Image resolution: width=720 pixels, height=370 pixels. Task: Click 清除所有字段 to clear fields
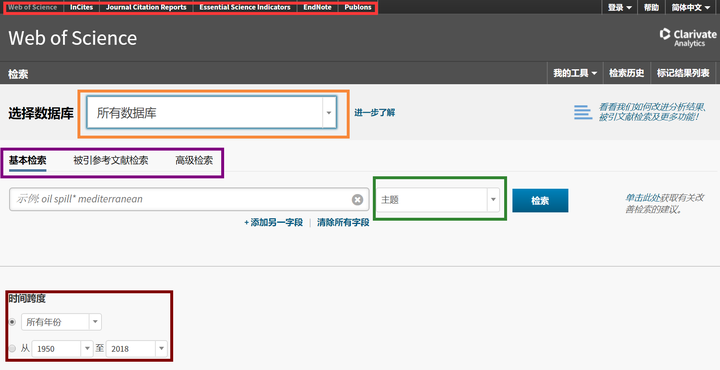click(343, 223)
